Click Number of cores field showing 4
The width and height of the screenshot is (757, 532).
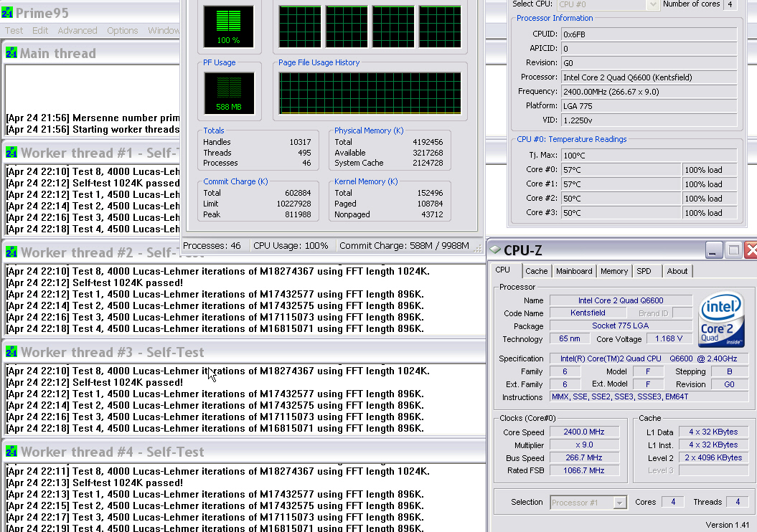click(730, 4)
